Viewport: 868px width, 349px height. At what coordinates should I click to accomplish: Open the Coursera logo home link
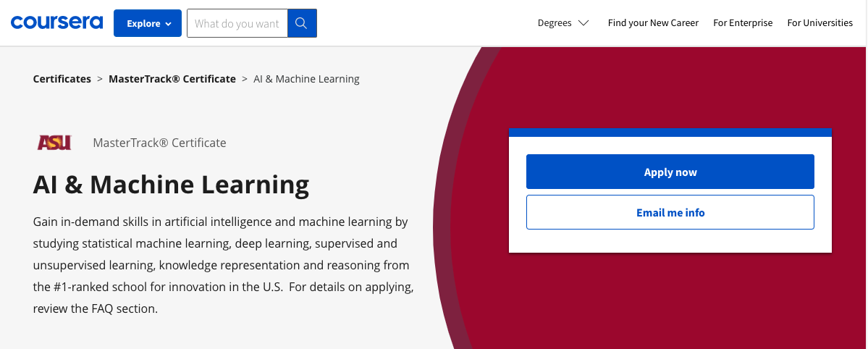tap(56, 22)
